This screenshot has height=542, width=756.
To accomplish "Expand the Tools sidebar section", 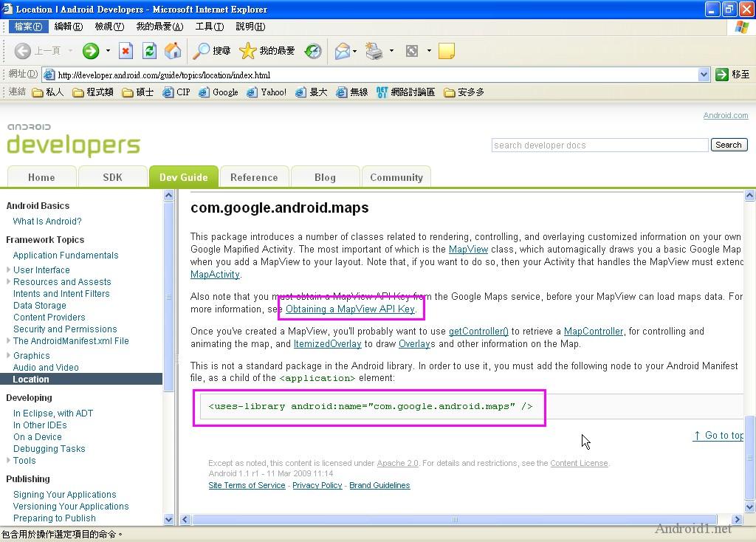I will click(8, 460).
